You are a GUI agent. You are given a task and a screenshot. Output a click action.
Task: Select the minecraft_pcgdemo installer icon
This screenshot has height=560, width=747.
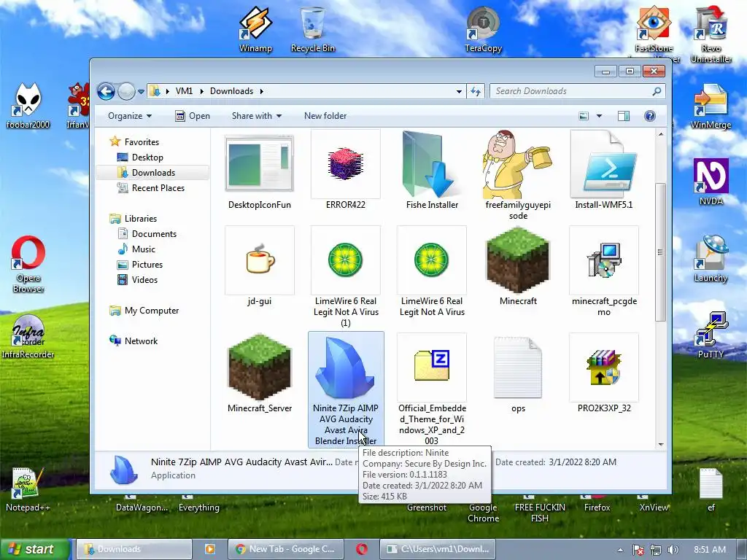(x=604, y=260)
